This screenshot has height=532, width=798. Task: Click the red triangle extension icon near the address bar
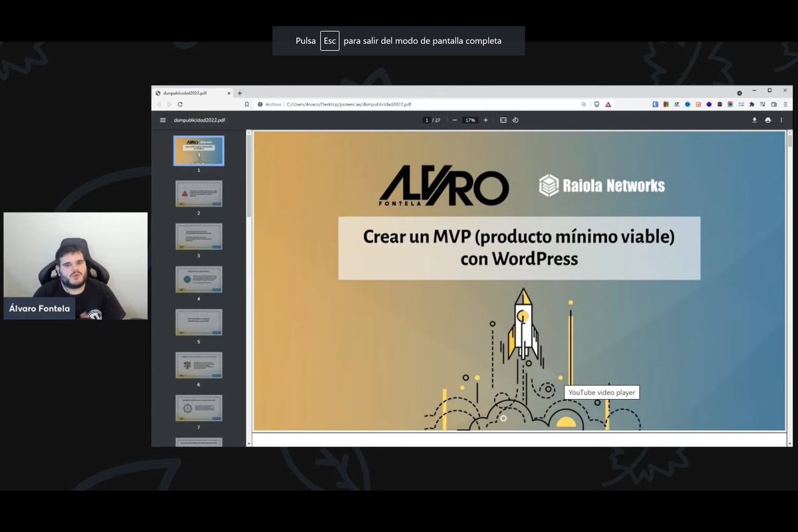tap(607, 104)
